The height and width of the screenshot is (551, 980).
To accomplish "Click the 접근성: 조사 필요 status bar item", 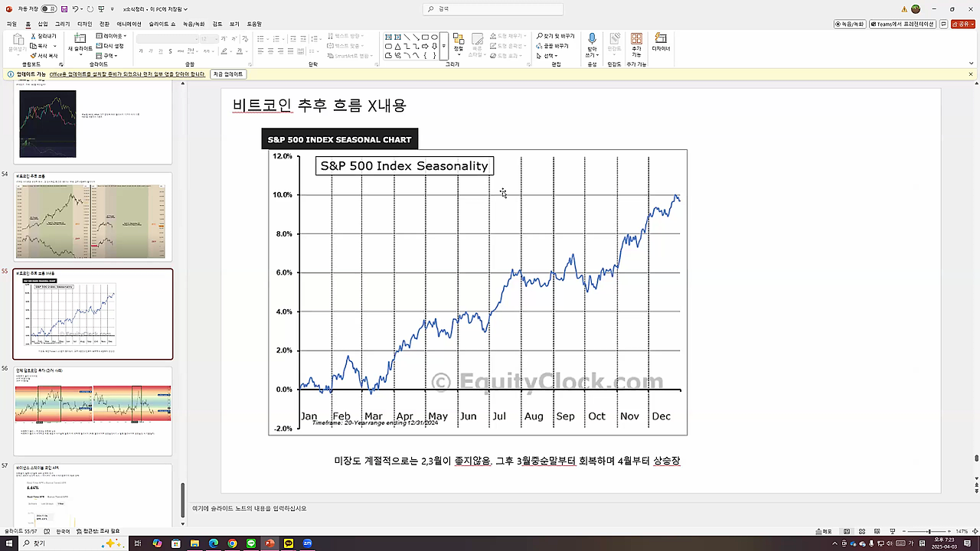I will tap(98, 531).
